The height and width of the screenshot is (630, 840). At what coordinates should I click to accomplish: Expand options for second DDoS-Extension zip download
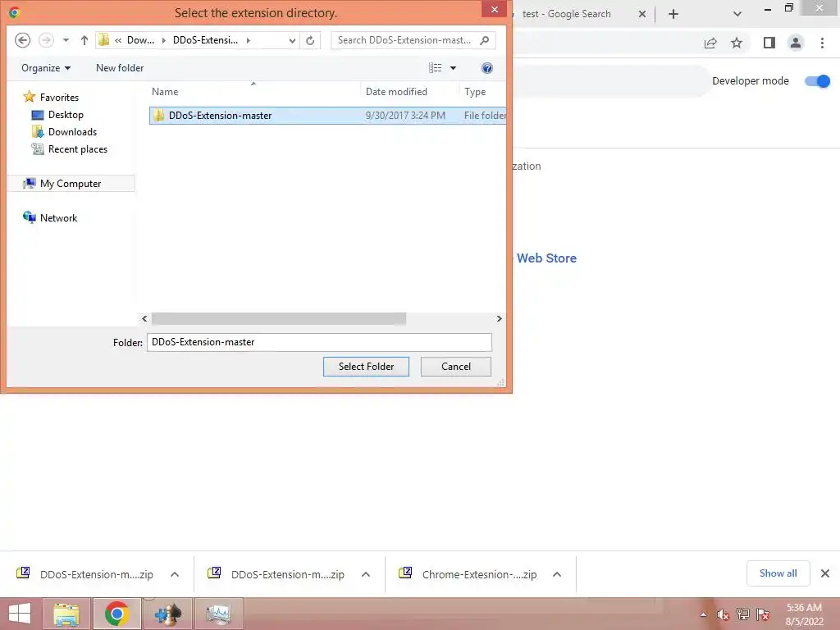tap(366, 574)
